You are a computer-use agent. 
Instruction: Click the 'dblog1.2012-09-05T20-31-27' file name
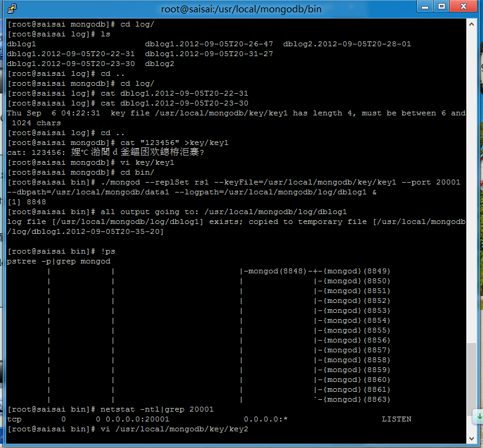pyautogui.click(x=209, y=54)
